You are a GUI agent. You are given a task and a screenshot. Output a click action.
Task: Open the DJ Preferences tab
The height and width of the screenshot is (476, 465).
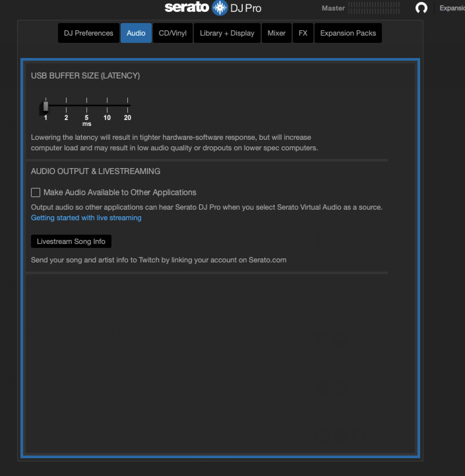tap(88, 33)
